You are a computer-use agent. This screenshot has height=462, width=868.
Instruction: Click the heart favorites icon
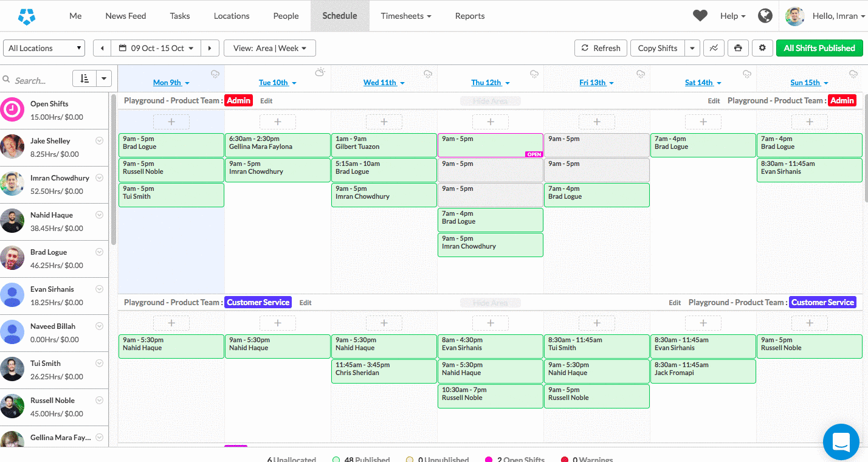coord(700,16)
